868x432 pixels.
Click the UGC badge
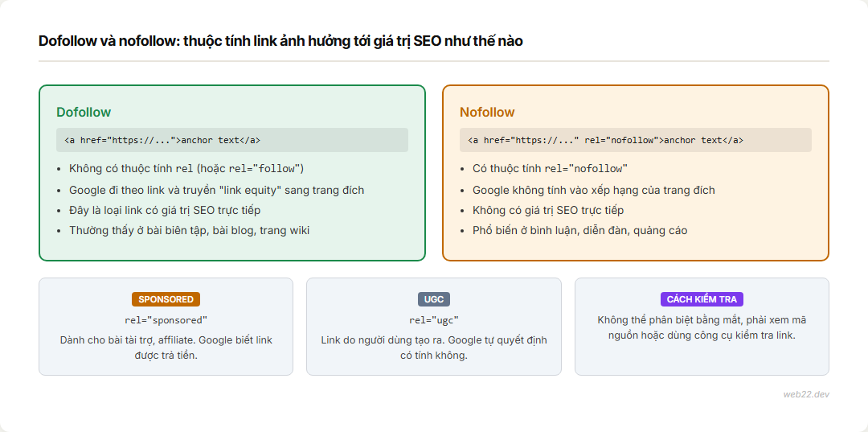point(434,299)
